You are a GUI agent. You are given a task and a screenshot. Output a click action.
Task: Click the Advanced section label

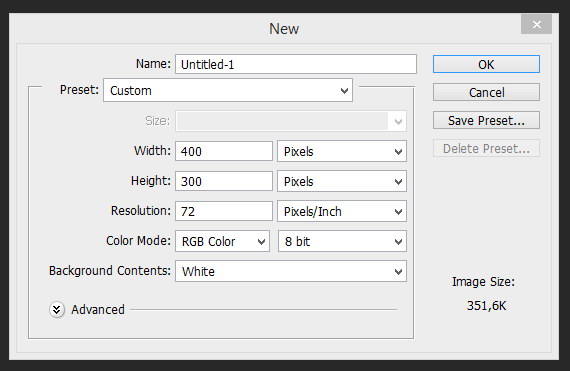tap(98, 310)
